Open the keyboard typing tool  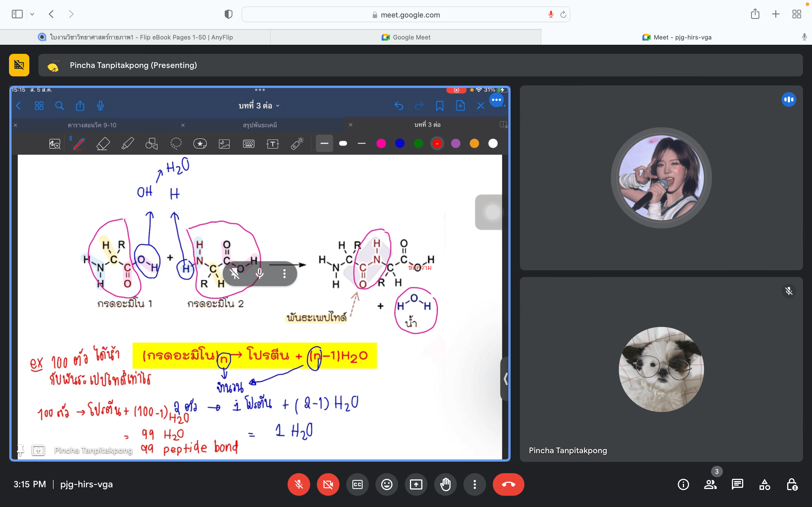[x=248, y=144]
